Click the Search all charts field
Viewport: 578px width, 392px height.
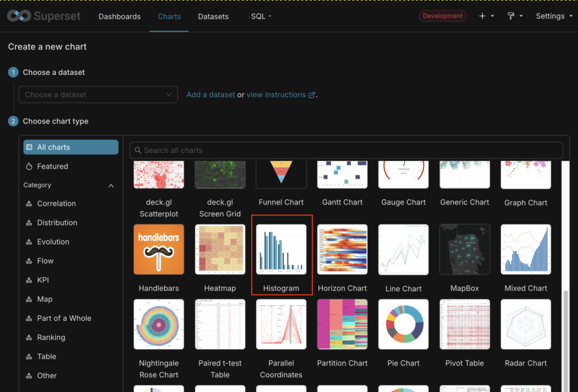click(346, 151)
